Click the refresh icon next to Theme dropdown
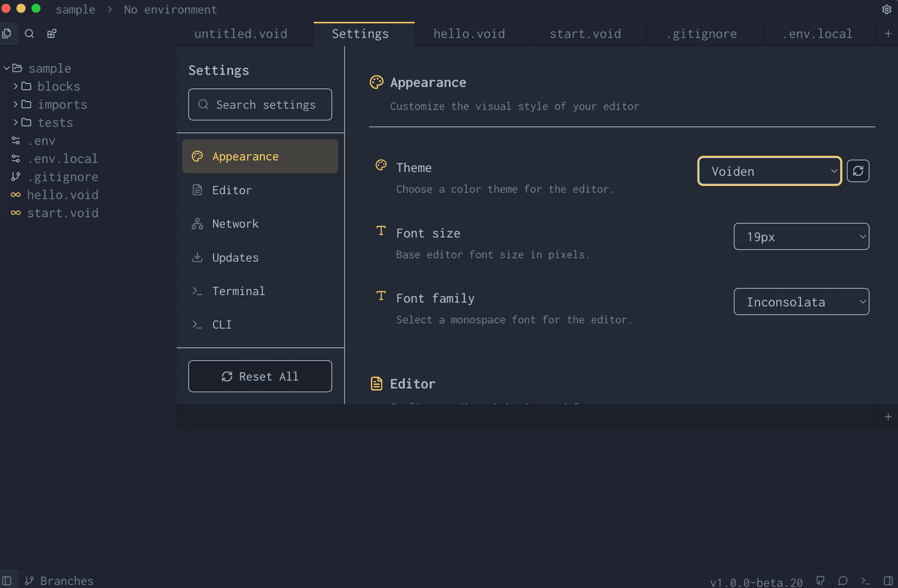Image resolution: width=898 pixels, height=588 pixels. [x=858, y=170]
